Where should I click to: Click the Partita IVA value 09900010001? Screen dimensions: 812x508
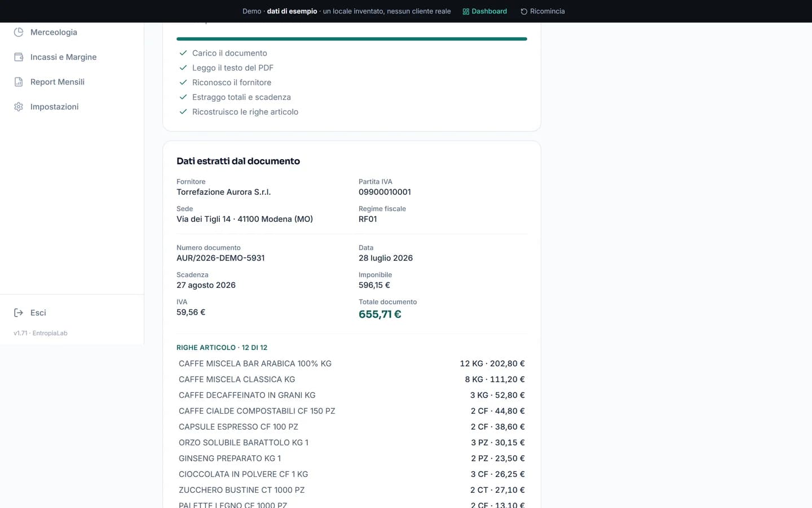(385, 192)
